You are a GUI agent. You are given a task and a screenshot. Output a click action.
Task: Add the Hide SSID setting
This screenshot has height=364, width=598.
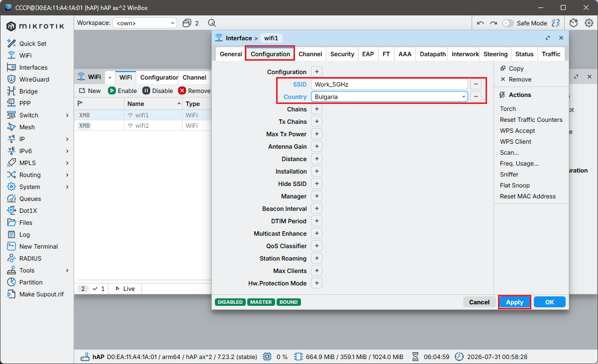[x=317, y=183]
